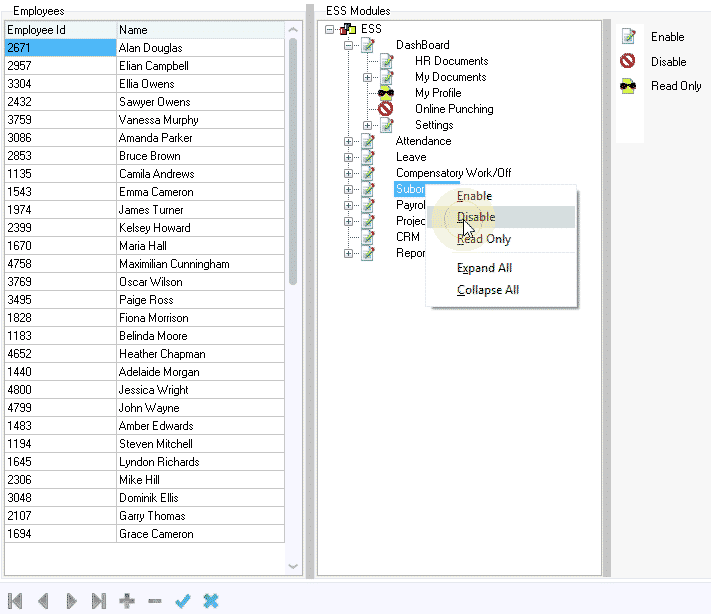Click the ESS root node icon
The image size is (711, 614).
click(348, 29)
